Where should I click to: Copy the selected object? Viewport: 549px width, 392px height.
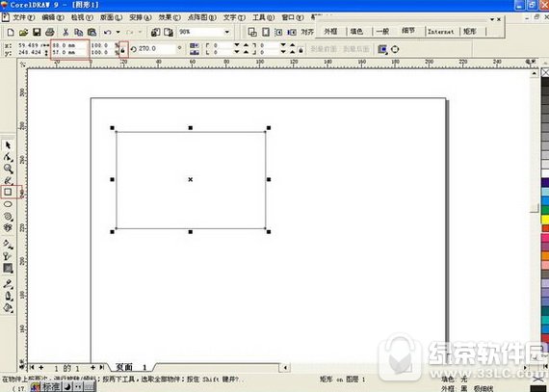coord(78,32)
